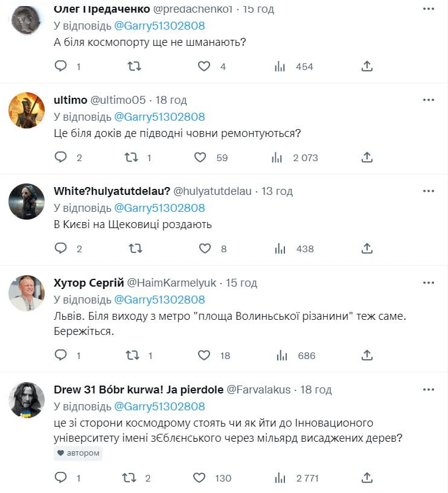The image size is (448, 493).
Task: Like the Drew 31 Bóbr kurwa reply
Action: coord(199,478)
